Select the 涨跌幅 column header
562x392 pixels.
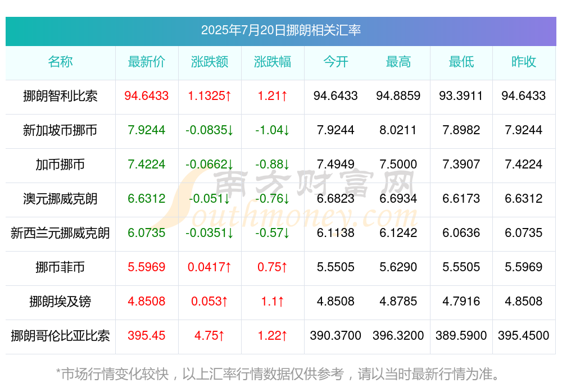pyautogui.click(x=273, y=62)
